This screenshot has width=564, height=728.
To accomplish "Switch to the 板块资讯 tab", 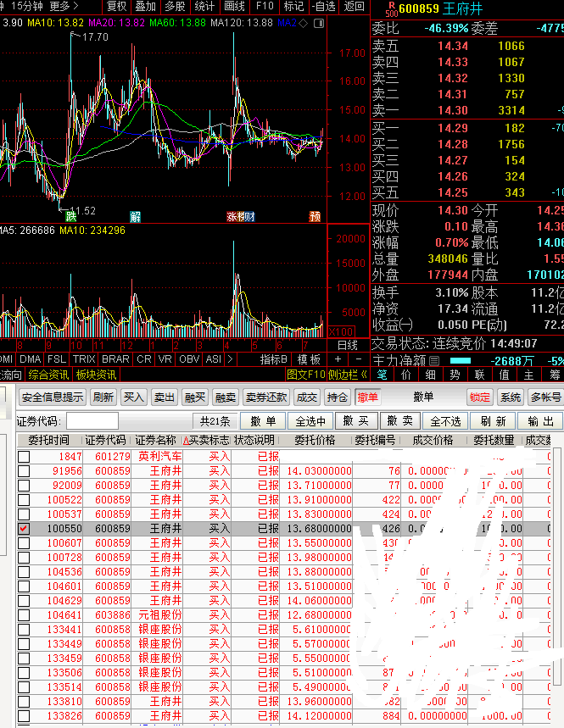I will pyautogui.click(x=96, y=375).
